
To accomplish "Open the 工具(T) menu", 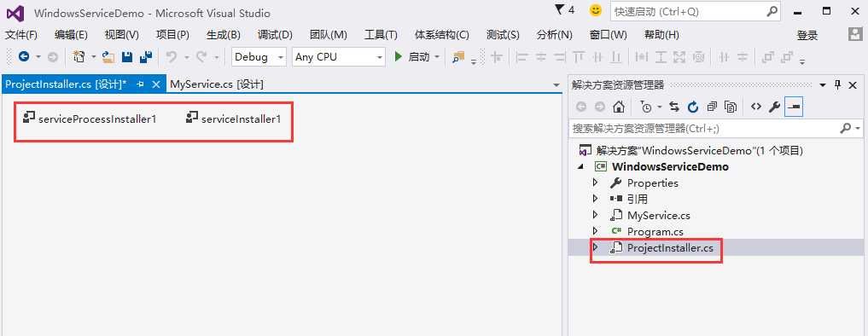I will (381, 35).
